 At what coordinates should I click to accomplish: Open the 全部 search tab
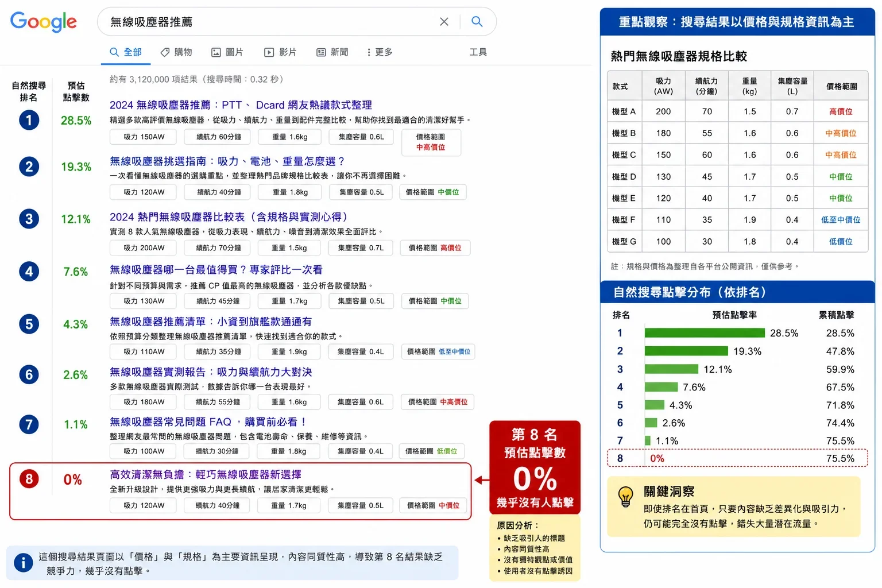click(x=126, y=52)
